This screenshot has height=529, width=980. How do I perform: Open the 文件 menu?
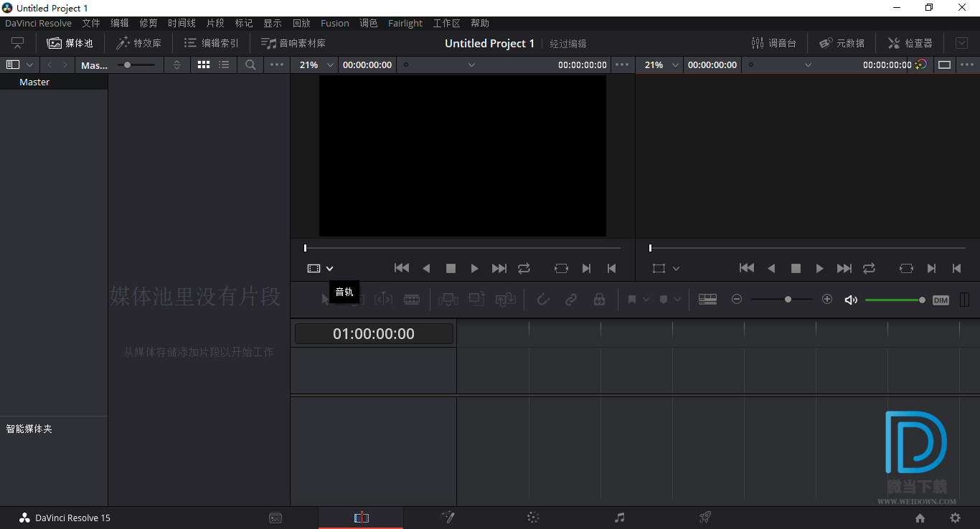[x=91, y=23]
